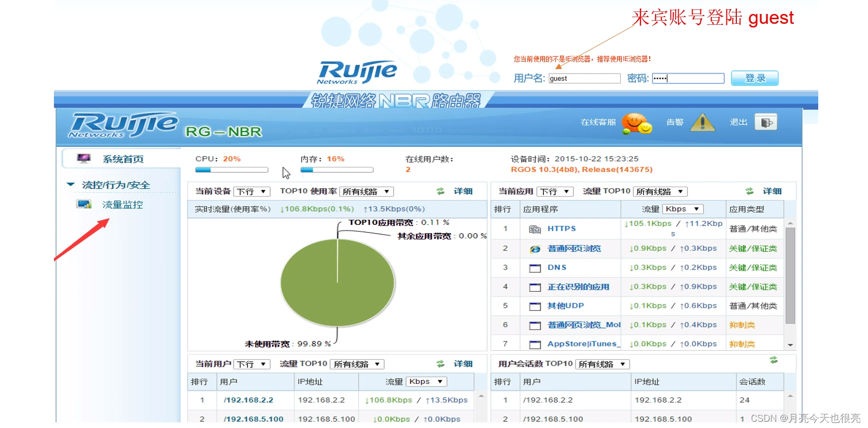The image size is (868, 428).
Task: Click the icon beside 其他UDP
Action: [x=535, y=306]
